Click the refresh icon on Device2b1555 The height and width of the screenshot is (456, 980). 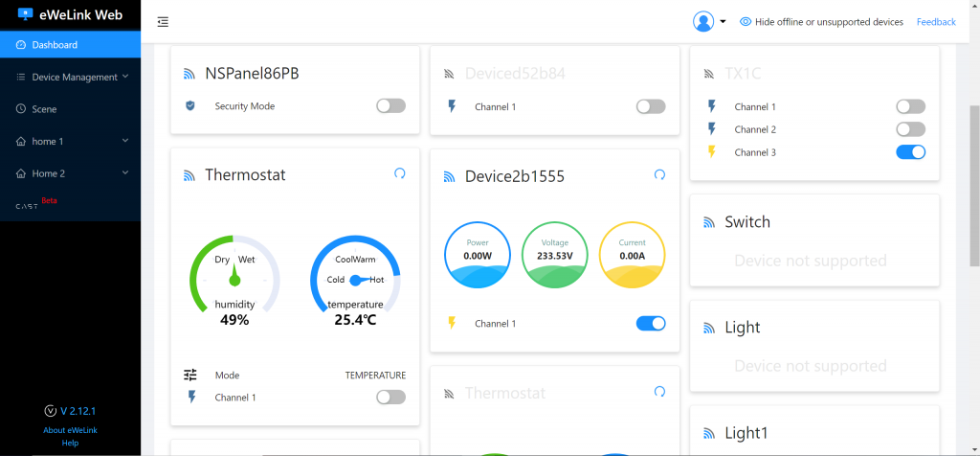[659, 174]
